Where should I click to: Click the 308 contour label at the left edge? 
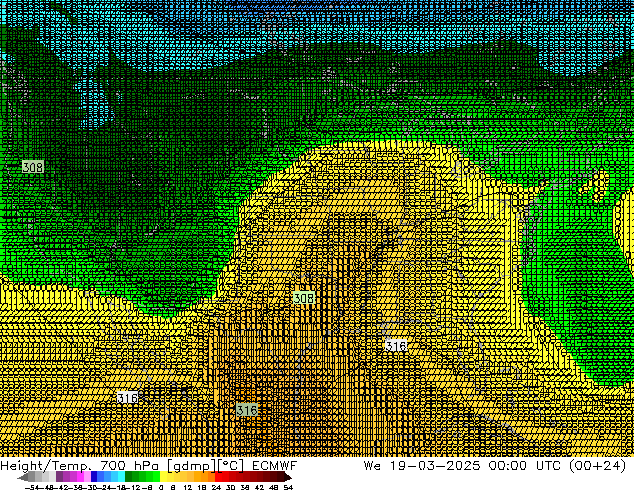point(33,167)
